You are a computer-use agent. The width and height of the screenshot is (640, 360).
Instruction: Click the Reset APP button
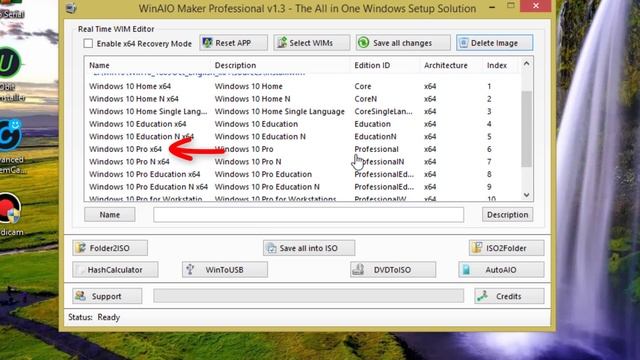[233, 43]
